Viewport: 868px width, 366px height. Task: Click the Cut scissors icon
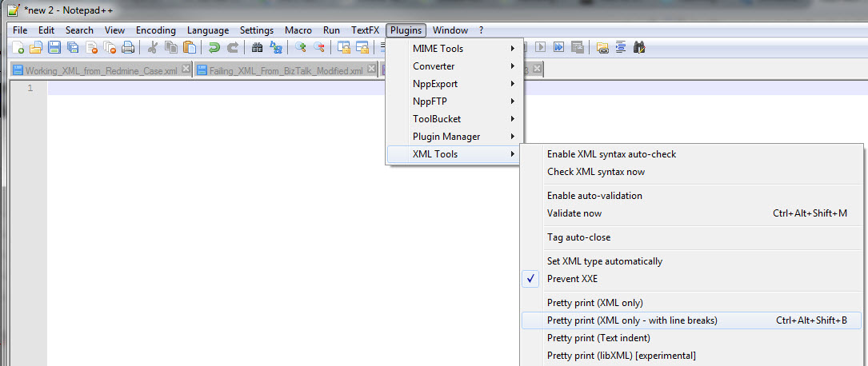153,47
